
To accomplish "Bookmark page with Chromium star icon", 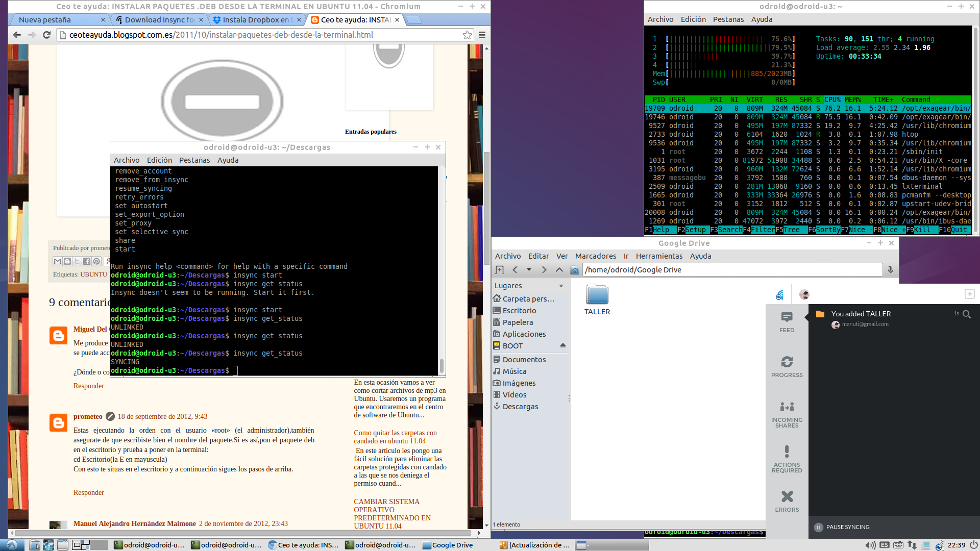I will coord(467,35).
